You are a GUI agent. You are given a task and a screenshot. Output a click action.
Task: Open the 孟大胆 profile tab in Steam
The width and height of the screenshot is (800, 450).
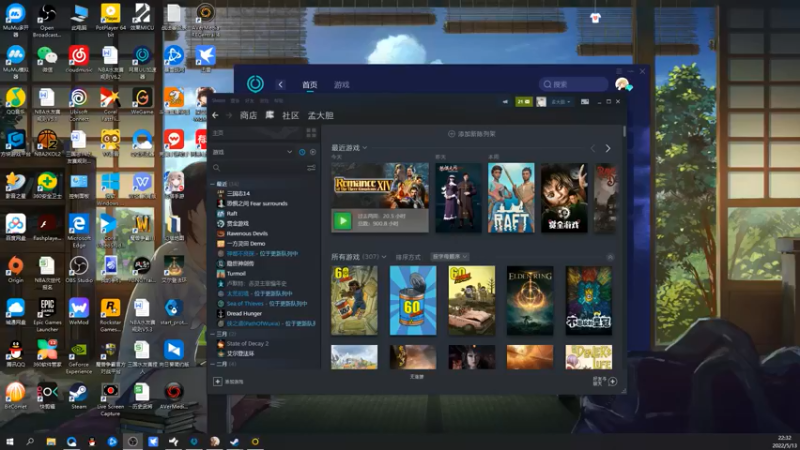point(321,115)
